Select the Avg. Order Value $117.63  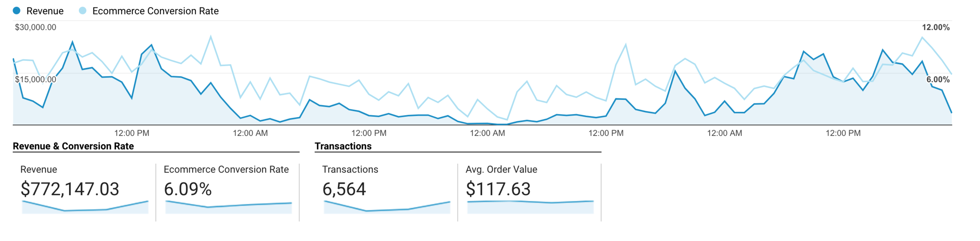click(x=498, y=189)
